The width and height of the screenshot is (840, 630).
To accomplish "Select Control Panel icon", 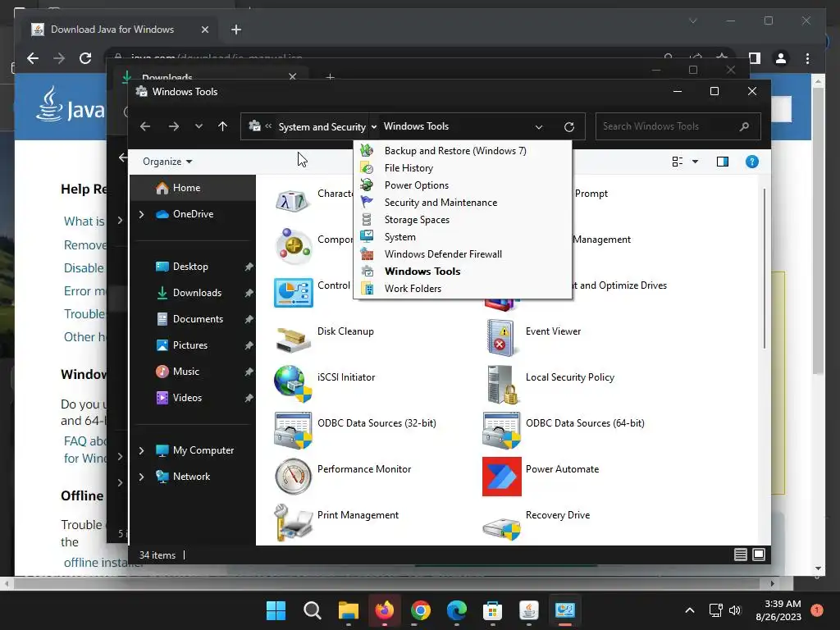I will (293, 293).
